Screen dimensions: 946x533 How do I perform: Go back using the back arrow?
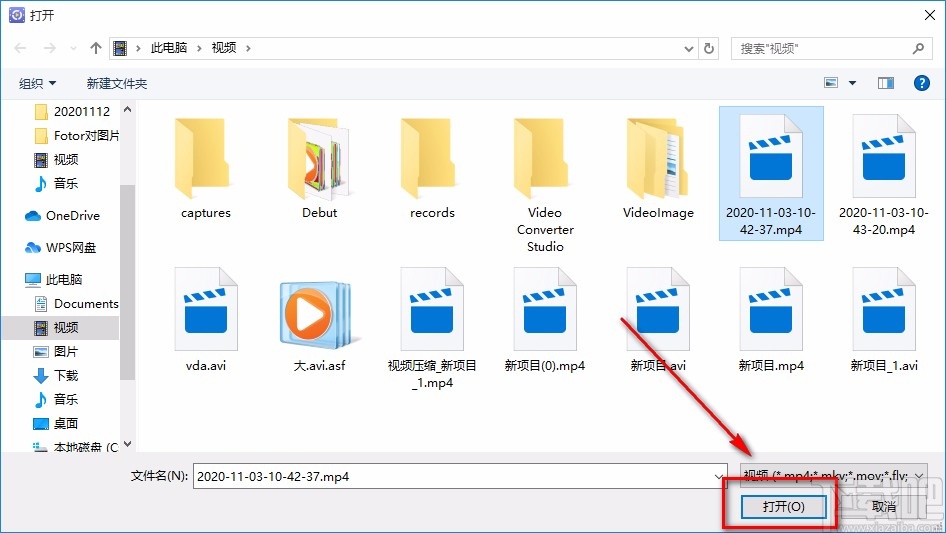point(20,48)
